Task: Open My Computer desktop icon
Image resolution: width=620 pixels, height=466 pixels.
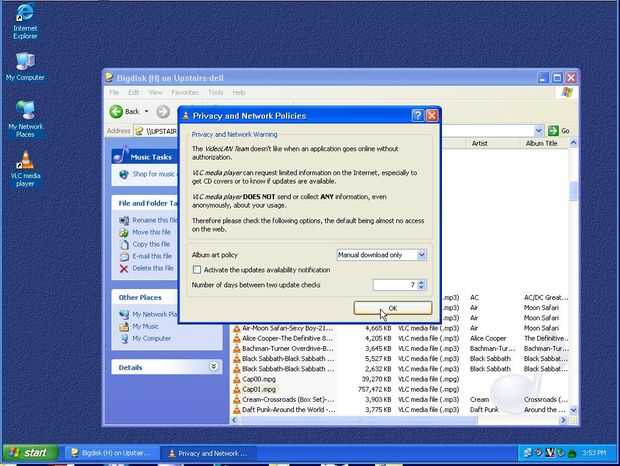Action: [25, 66]
